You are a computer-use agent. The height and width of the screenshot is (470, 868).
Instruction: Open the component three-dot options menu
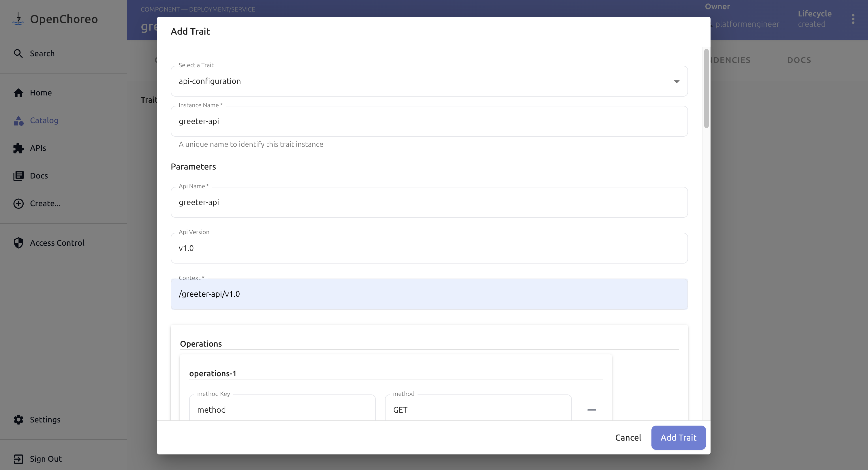pyautogui.click(x=853, y=19)
